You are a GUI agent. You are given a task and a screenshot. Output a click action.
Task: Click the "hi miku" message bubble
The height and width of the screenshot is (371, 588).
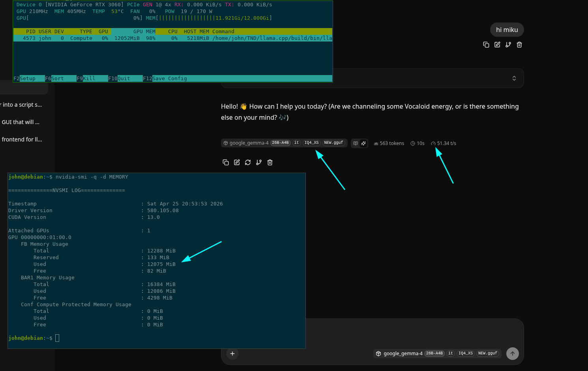(507, 30)
